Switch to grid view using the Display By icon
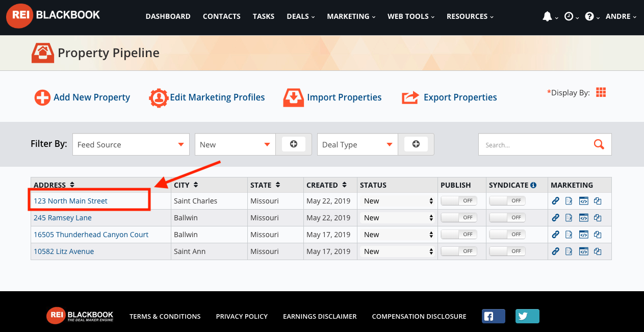This screenshot has height=332, width=644. click(601, 92)
